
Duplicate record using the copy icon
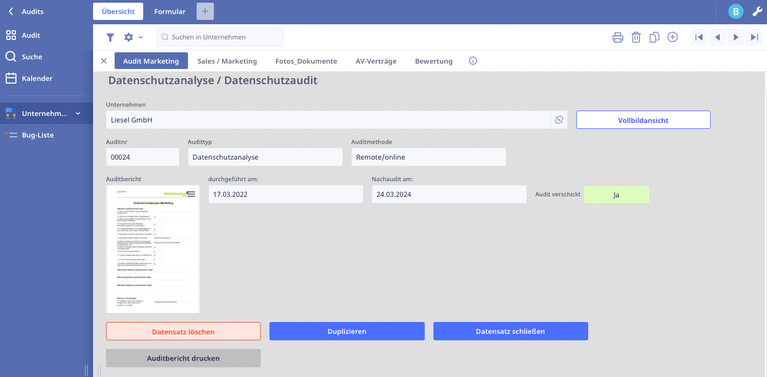654,37
